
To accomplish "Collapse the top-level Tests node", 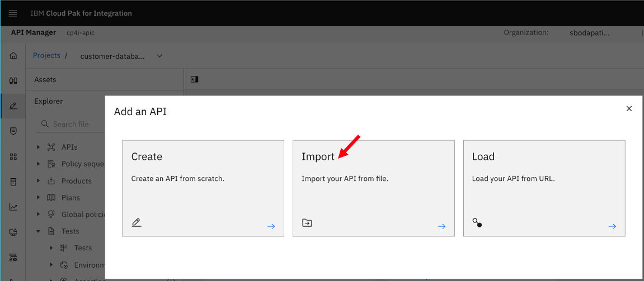I will point(38,231).
